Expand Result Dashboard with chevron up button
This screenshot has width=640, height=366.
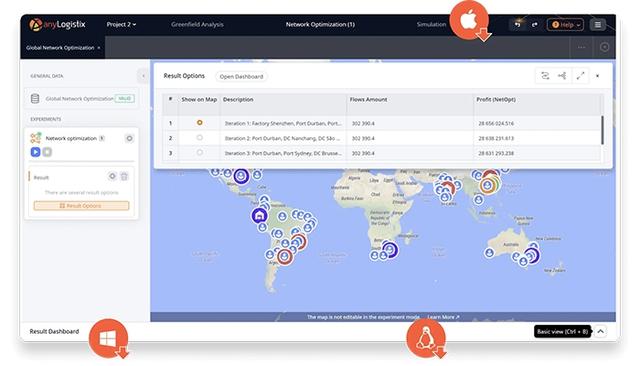point(600,331)
